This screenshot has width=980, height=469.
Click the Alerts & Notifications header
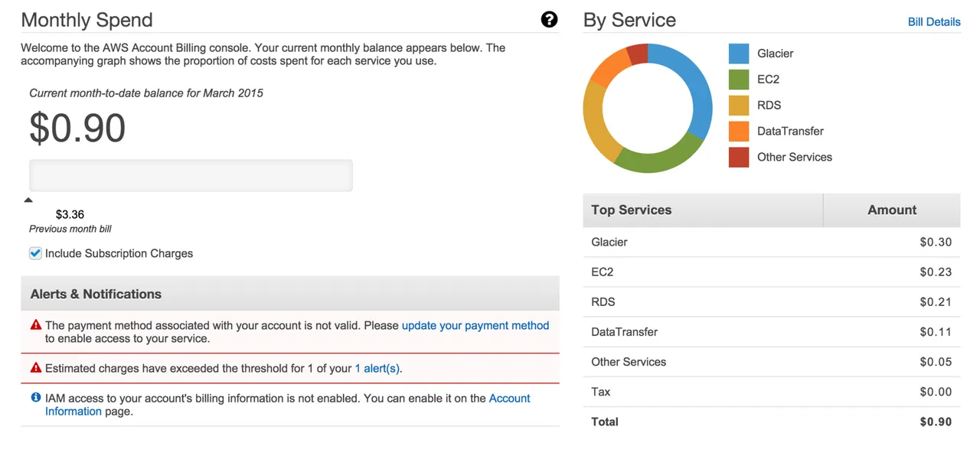[290, 294]
